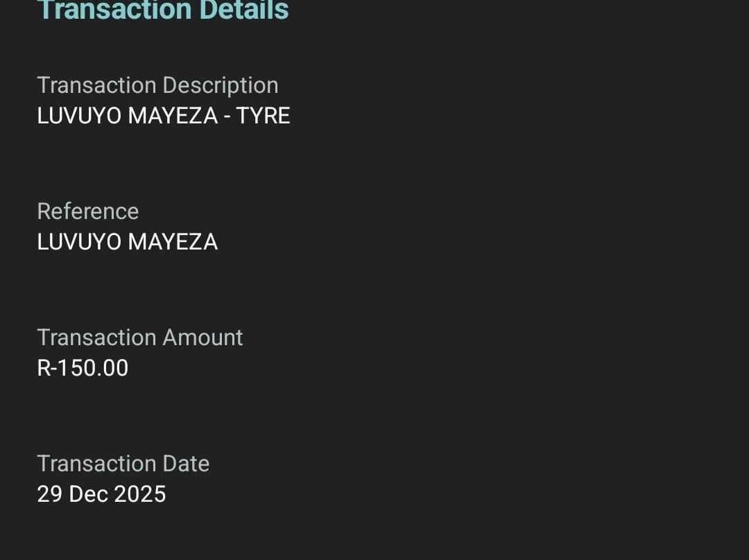Image resolution: width=749 pixels, height=560 pixels.
Task: Select the Reference field label
Action: pyautogui.click(x=88, y=211)
